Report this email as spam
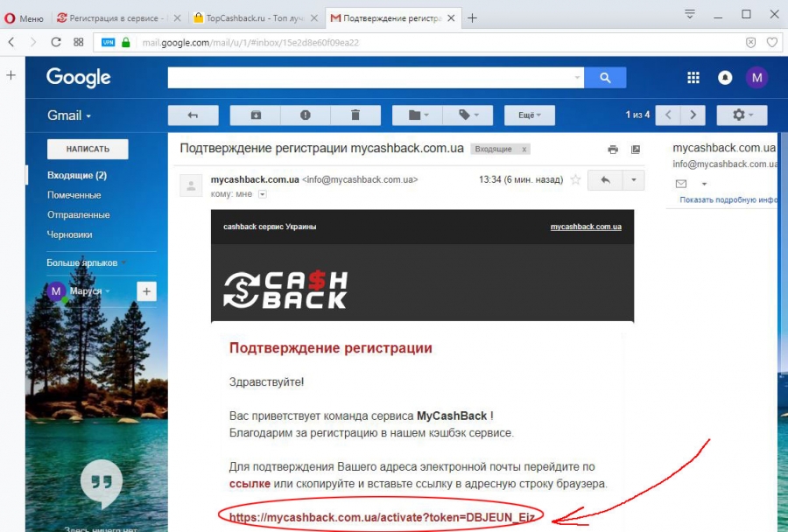The width and height of the screenshot is (788, 532). click(305, 115)
